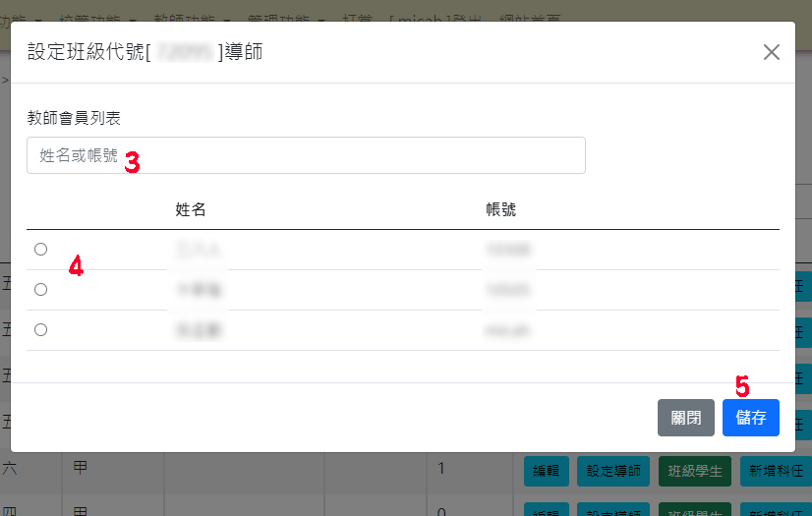Viewport: 812px width, 516px height.
Task: Close the dialog with the X icon
Action: pyautogui.click(x=771, y=52)
